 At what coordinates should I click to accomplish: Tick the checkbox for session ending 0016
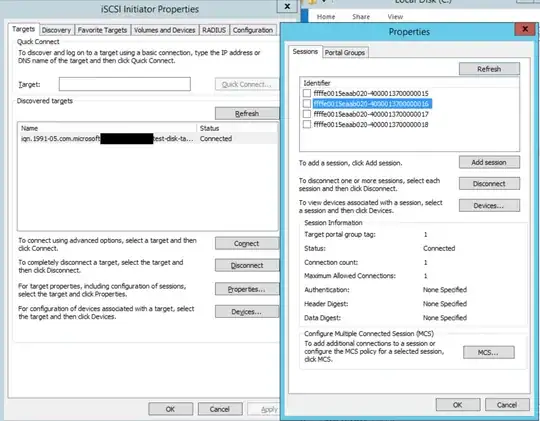point(307,103)
